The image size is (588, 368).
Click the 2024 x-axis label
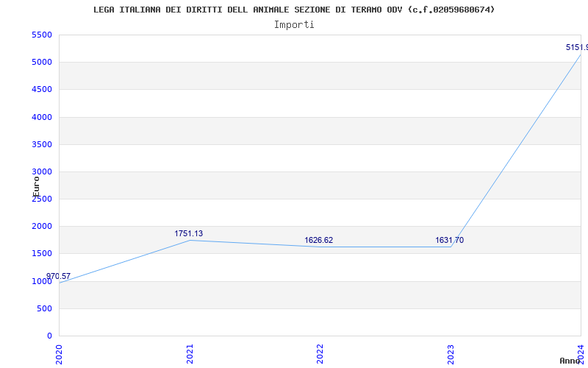[x=581, y=355]
